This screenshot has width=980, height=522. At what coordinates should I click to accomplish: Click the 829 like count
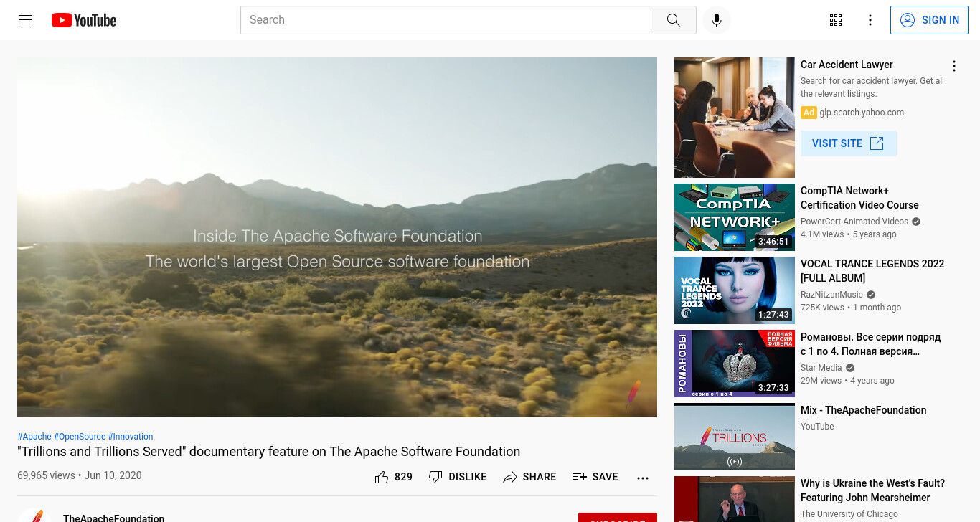403,477
